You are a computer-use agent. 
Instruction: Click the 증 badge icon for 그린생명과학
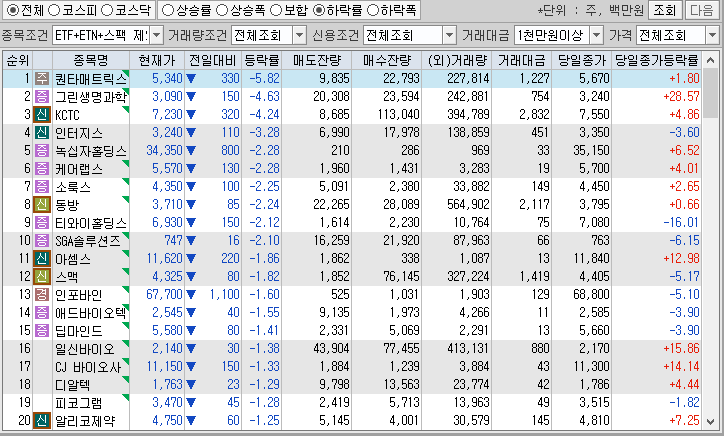coord(42,97)
